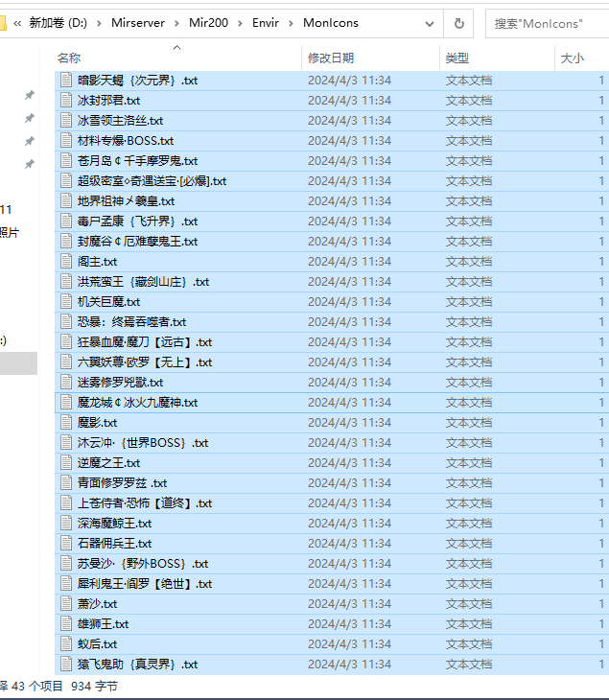Click modified date of 雄狮王.txt row
This screenshot has height=700, width=609.
(x=350, y=624)
